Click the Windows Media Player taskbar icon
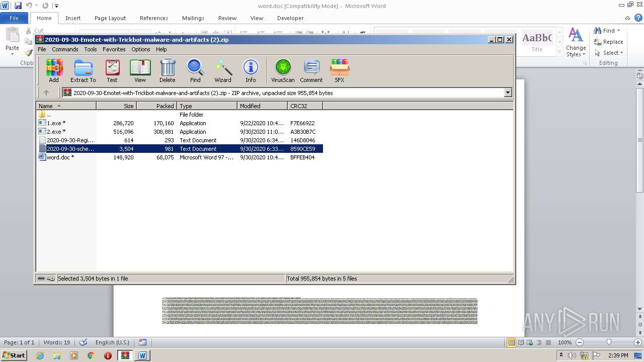 click(74, 355)
